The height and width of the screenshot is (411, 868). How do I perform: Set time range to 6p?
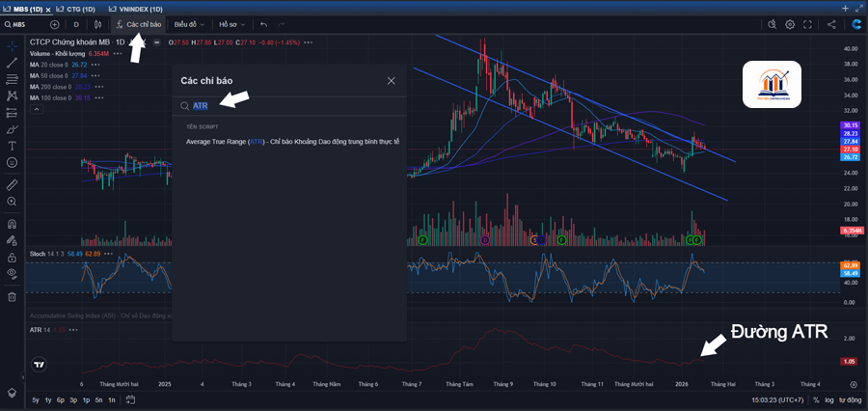(61, 400)
